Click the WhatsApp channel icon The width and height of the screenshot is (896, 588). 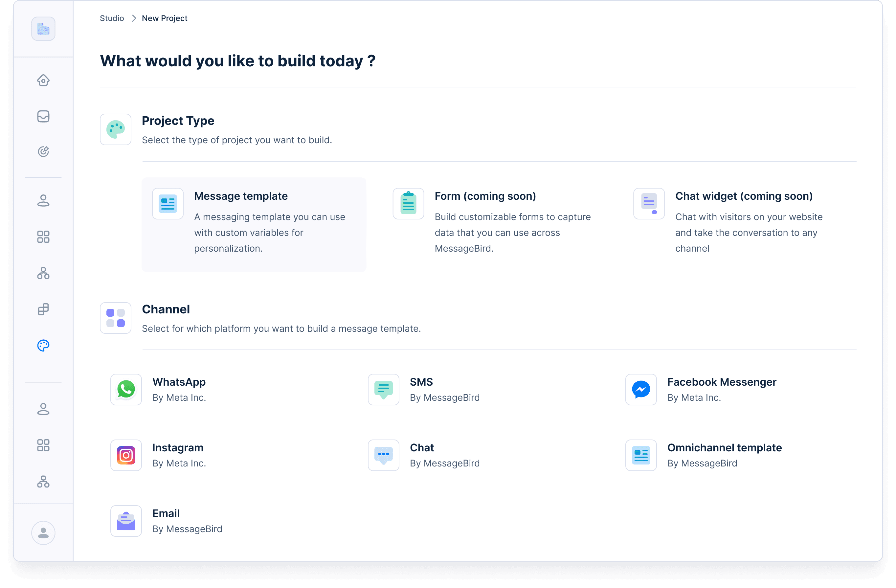(126, 389)
